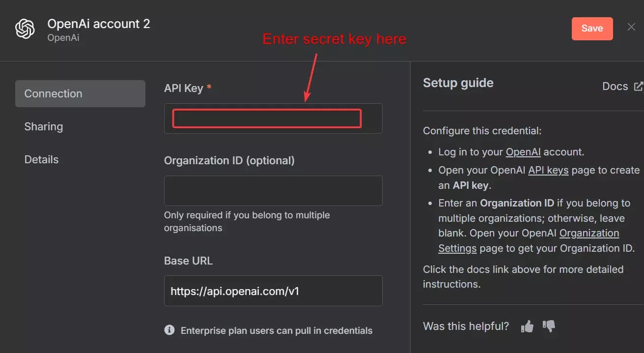This screenshot has height=353, width=644.
Task: Open the Details tab
Action: tap(41, 159)
